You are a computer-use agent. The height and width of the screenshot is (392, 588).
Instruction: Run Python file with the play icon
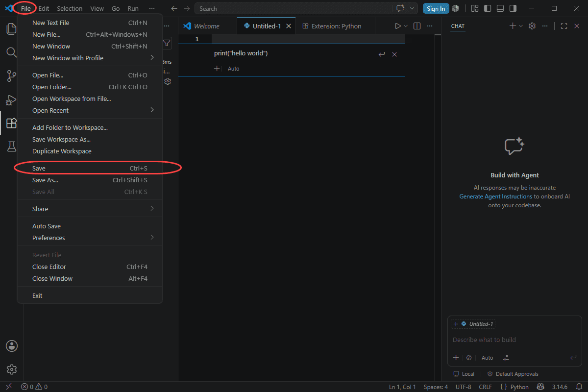(398, 26)
